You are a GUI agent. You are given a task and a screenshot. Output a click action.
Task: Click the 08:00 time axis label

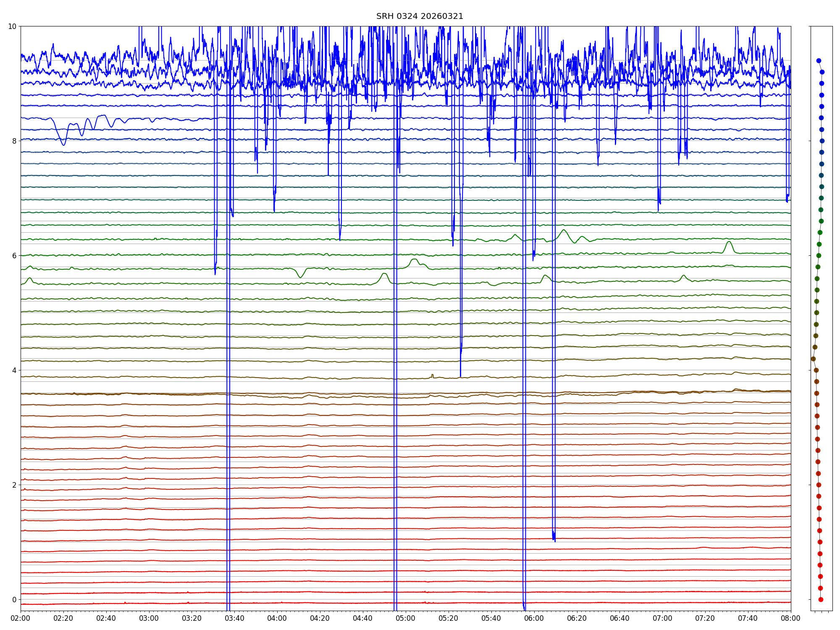point(790,618)
